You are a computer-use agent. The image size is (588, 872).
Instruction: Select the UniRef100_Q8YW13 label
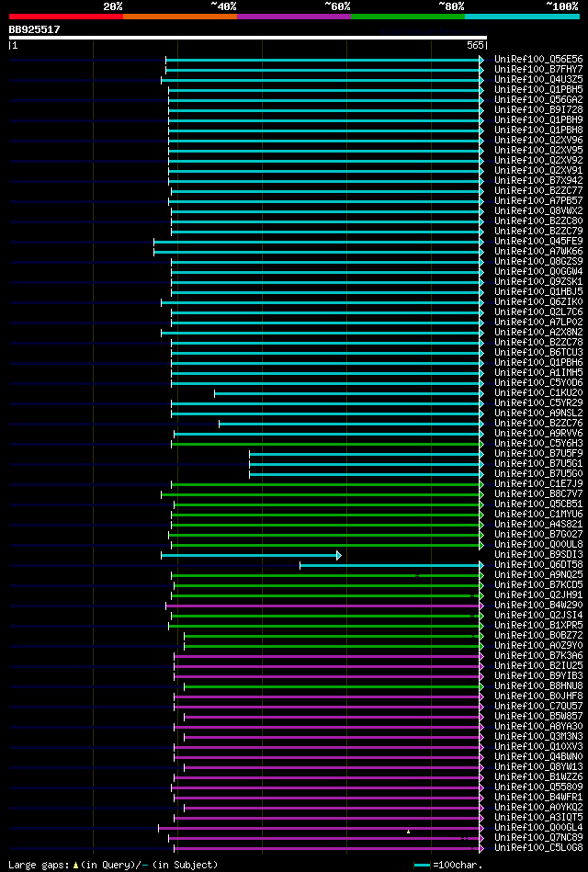[x=539, y=767]
